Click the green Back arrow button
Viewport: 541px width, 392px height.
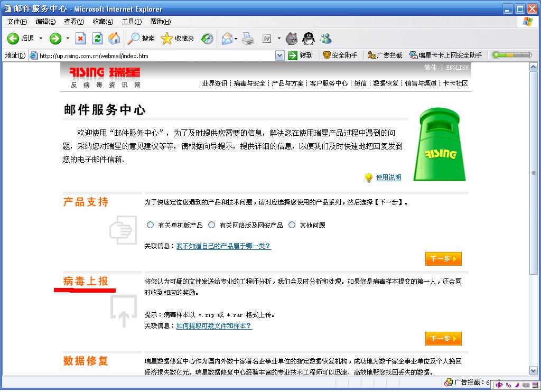(x=13, y=39)
